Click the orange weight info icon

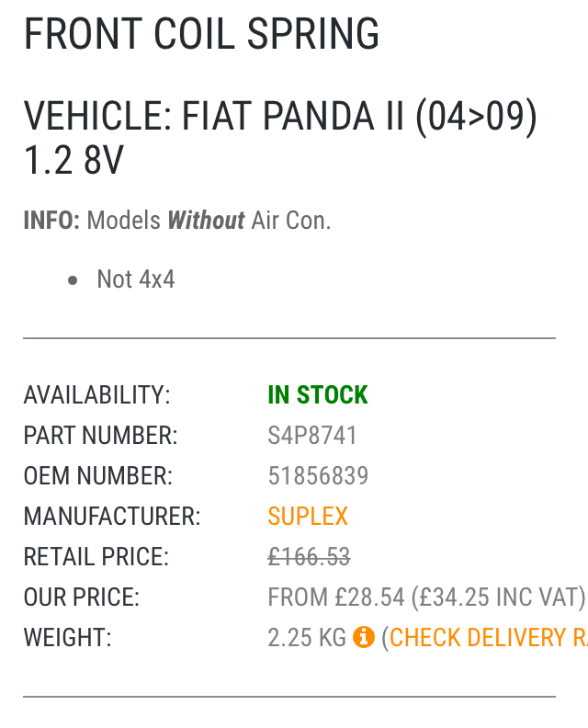click(364, 637)
